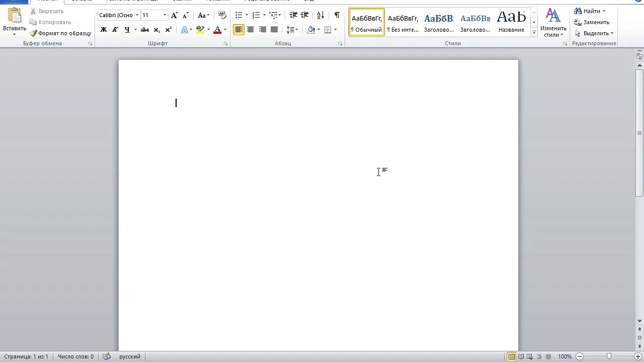Open font color dropdown arrow

pos(225,30)
